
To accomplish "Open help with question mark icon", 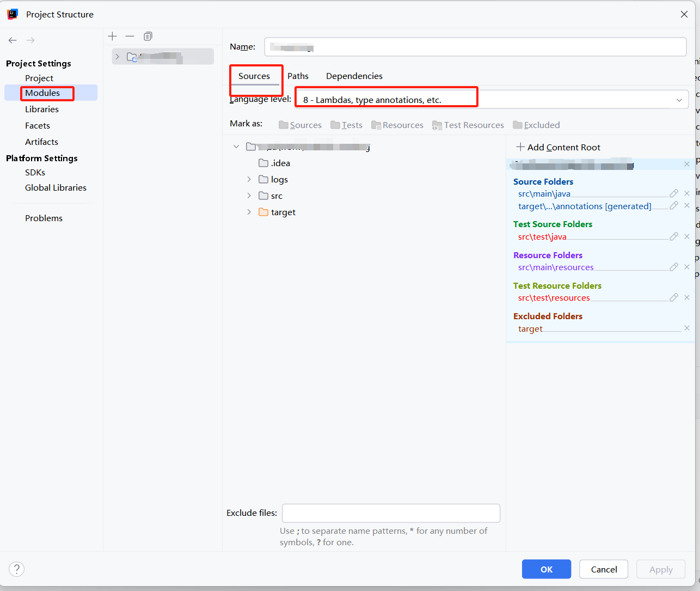I will point(17,569).
